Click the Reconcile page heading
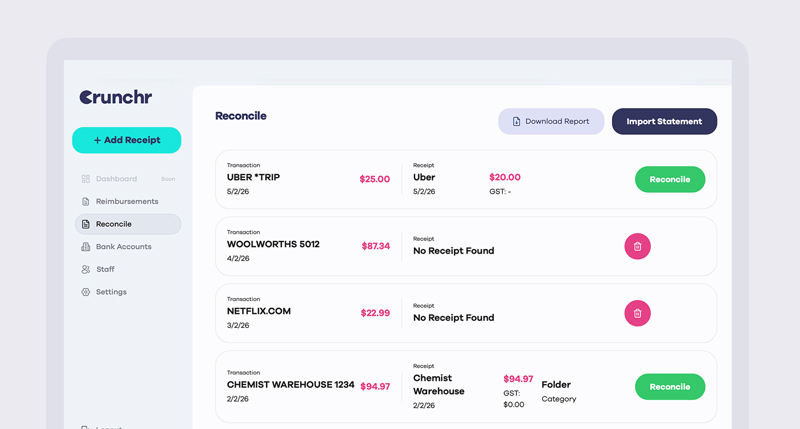The height and width of the screenshot is (429, 800). pos(241,116)
